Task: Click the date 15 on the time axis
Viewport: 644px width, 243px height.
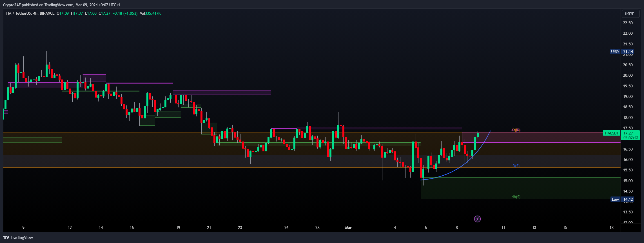Action: pos(565,227)
